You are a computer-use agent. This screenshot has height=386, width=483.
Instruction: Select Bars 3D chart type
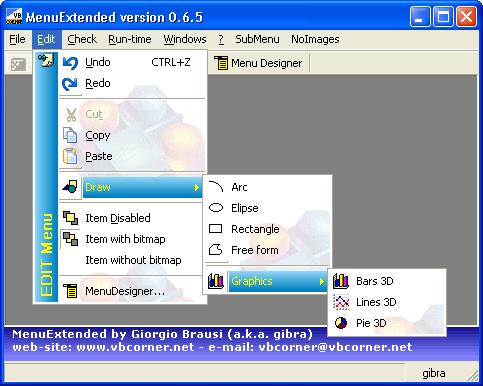pos(387,281)
